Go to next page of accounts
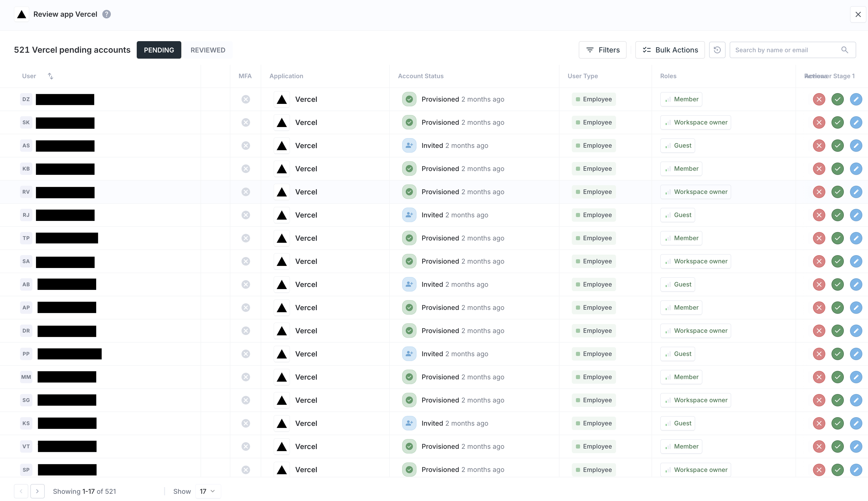This screenshot has height=501, width=868. (38, 491)
